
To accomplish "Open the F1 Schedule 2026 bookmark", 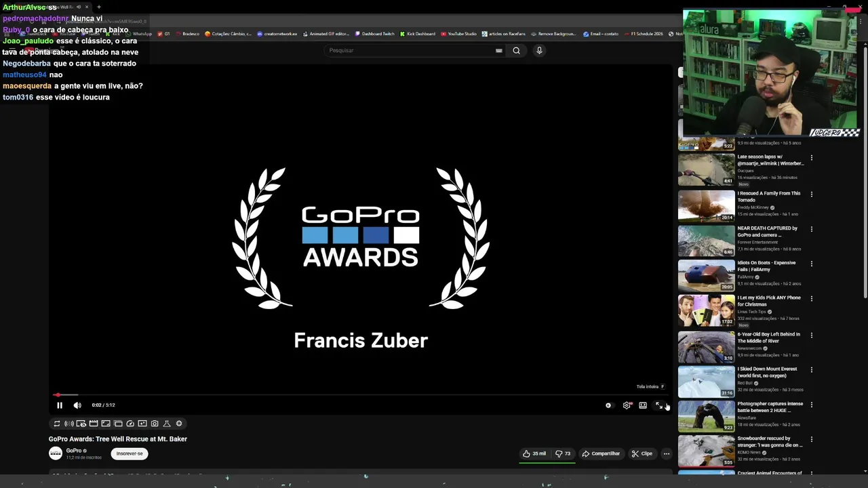I will coord(644,34).
